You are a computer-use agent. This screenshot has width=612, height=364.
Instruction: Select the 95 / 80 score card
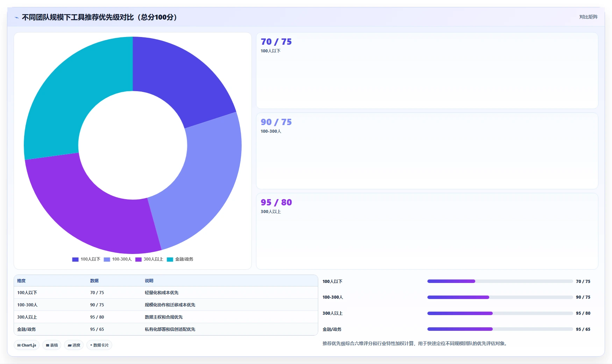pos(427,231)
